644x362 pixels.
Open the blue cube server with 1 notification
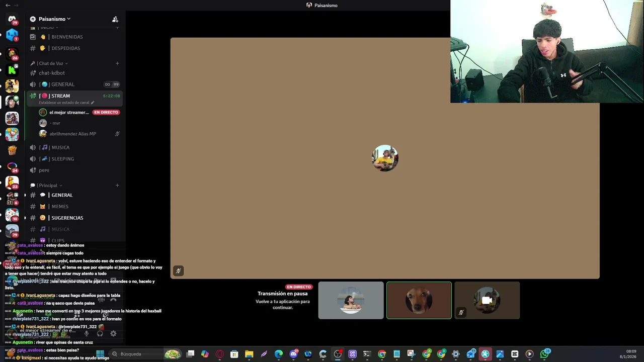click(x=12, y=36)
